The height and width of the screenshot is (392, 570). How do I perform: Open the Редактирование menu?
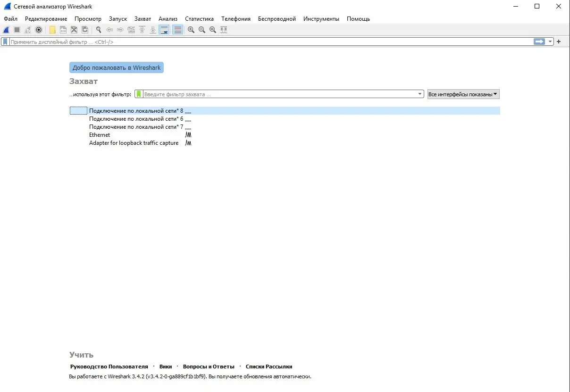[x=46, y=19]
